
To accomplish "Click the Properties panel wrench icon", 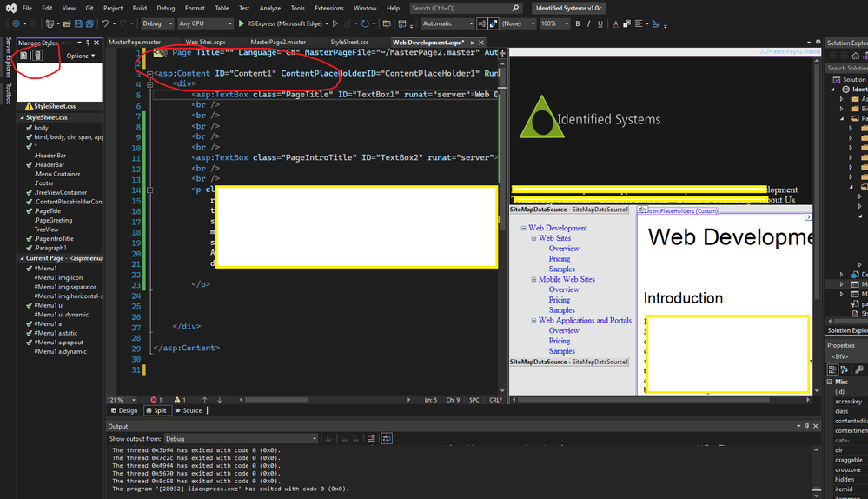I will pyautogui.click(x=858, y=369).
